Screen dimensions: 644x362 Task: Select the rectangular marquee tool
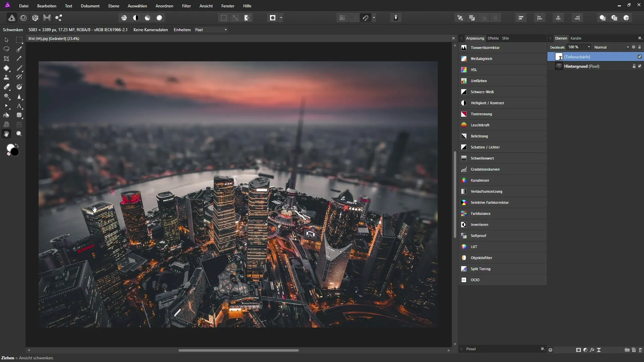tap(19, 40)
